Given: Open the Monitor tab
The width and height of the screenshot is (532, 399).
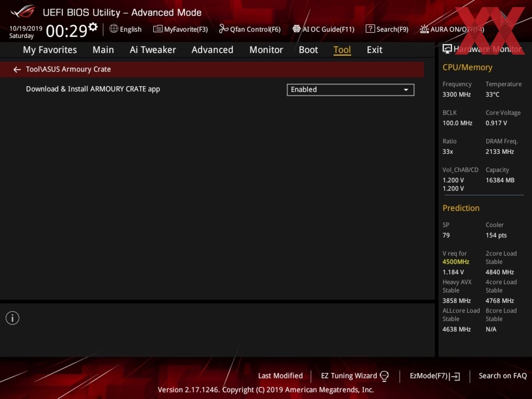Looking at the screenshot, I should point(266,50).
